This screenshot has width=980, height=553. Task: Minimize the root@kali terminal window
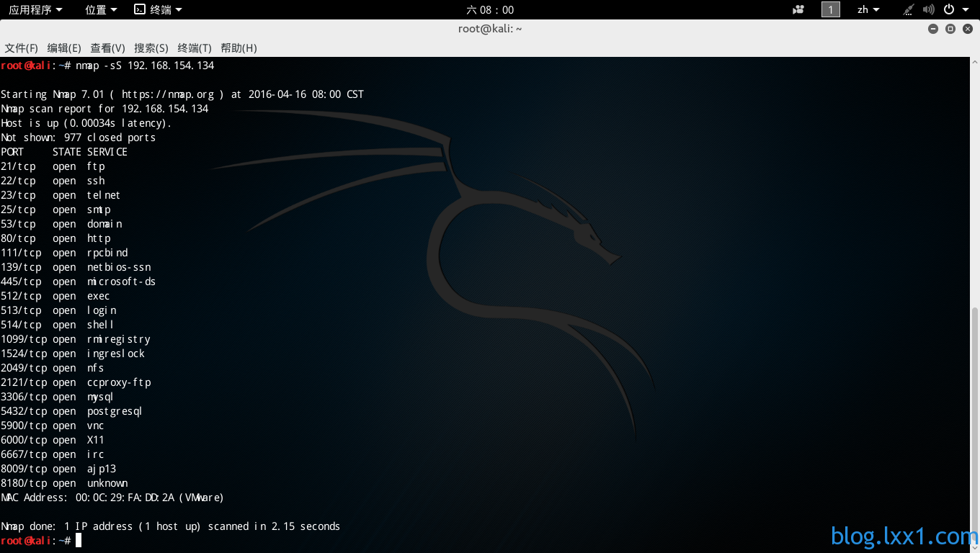(x=933, y=29)
